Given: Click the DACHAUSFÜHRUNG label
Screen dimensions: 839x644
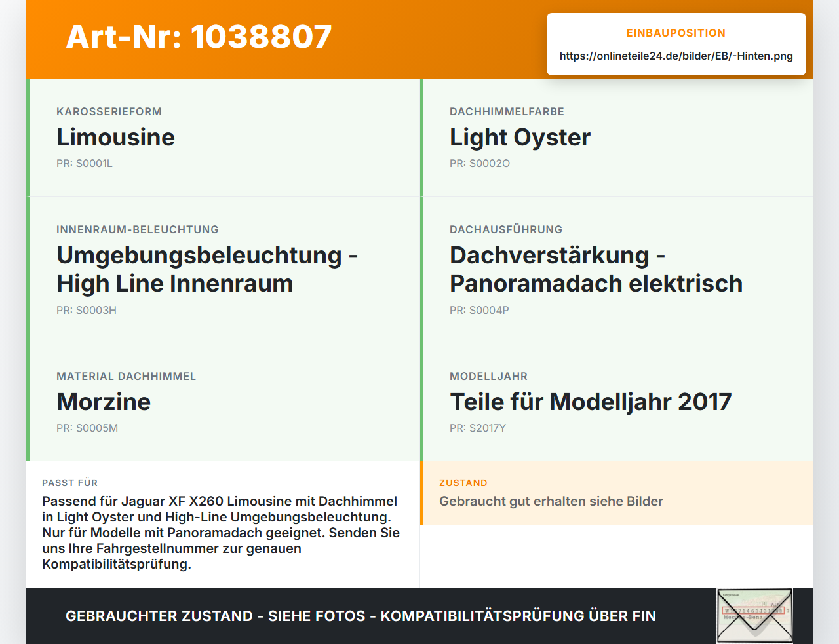Looking at the screenshot, I should [x=506, y=229].
